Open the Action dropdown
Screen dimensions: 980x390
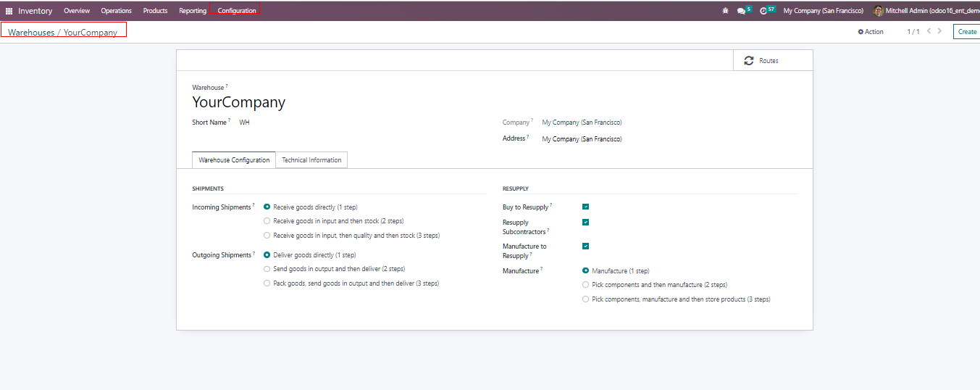871,32
